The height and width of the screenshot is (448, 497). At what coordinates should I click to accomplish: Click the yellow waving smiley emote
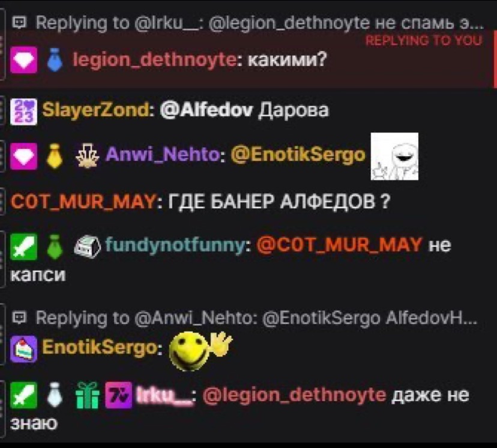(x=200, y=350)
